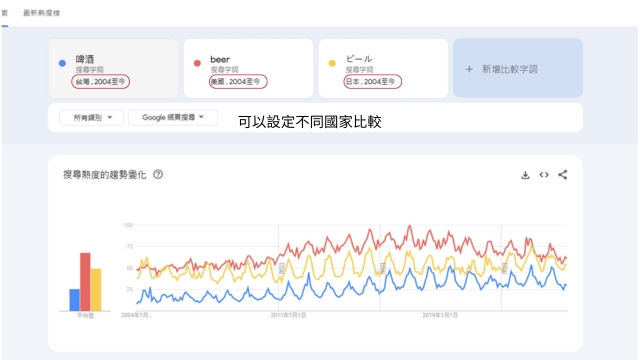Download the trend chart as CSV
640x360 pixels.
coord(525,175)
